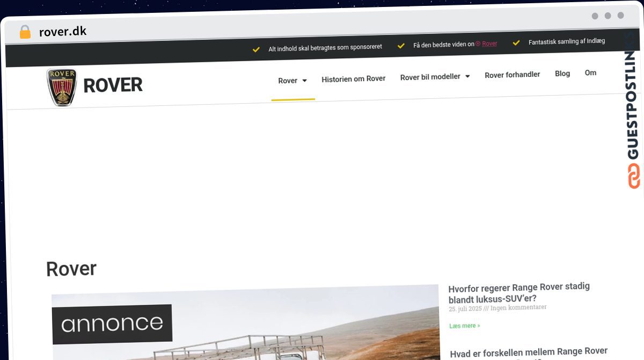Click the checkmark icon before 'Alt indhold'
Viewport: 644px width, 360px height.
pos(256,49)
